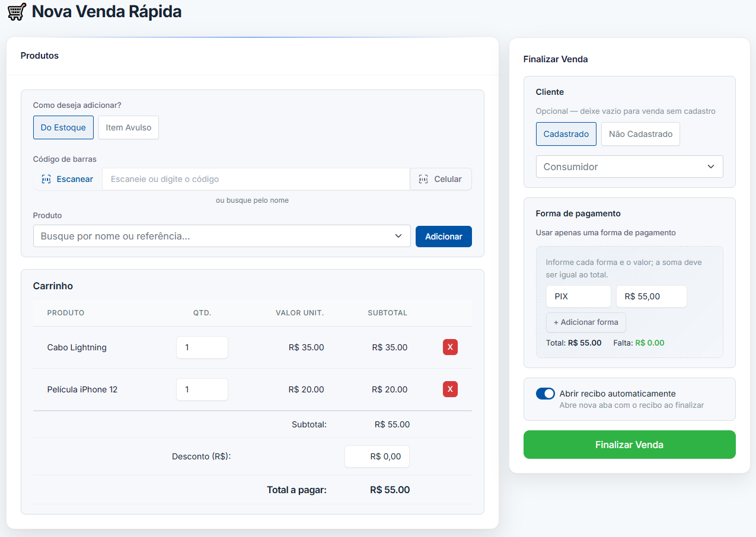756x537 pixels.
Task: Click the barcode Escanear icon
Action: 46,179
